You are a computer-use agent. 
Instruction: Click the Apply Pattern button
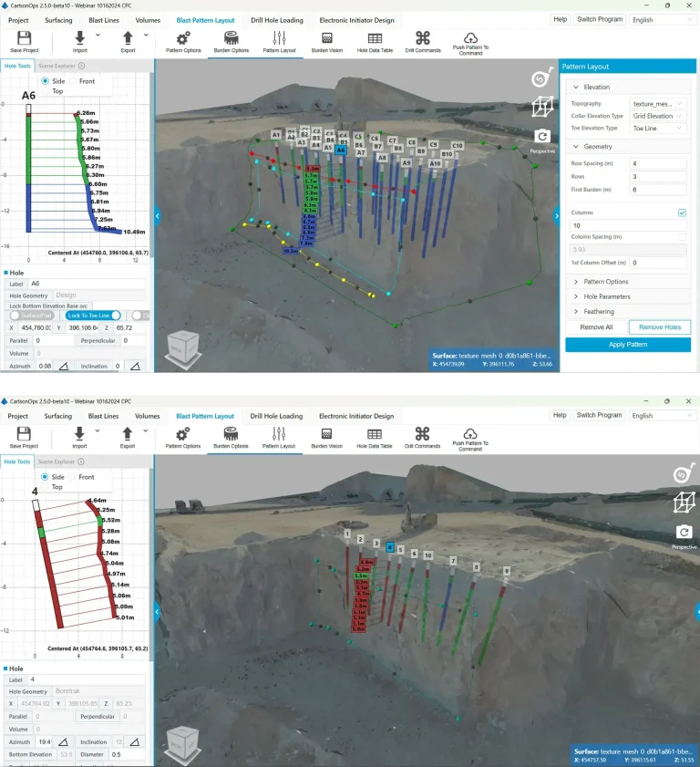pos(628,345)
